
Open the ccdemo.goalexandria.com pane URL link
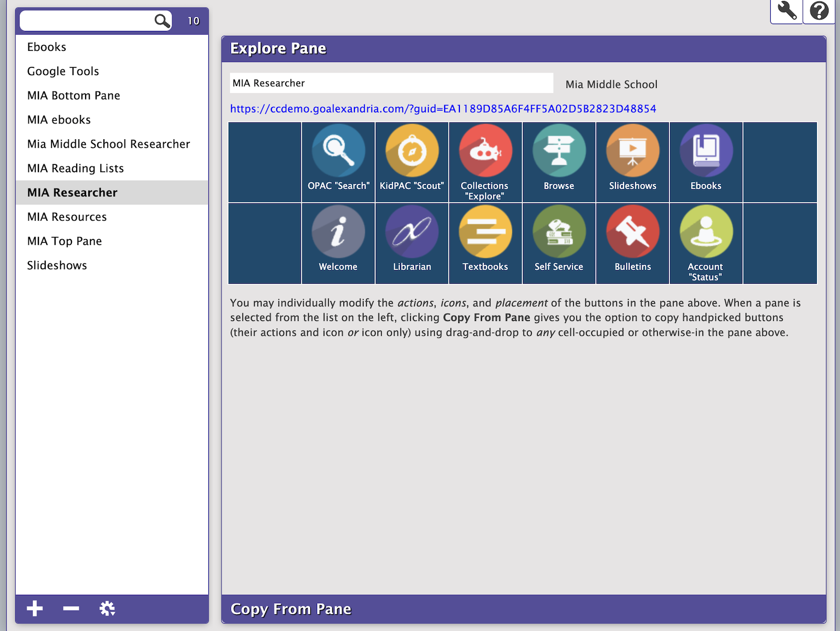(443, 109)
